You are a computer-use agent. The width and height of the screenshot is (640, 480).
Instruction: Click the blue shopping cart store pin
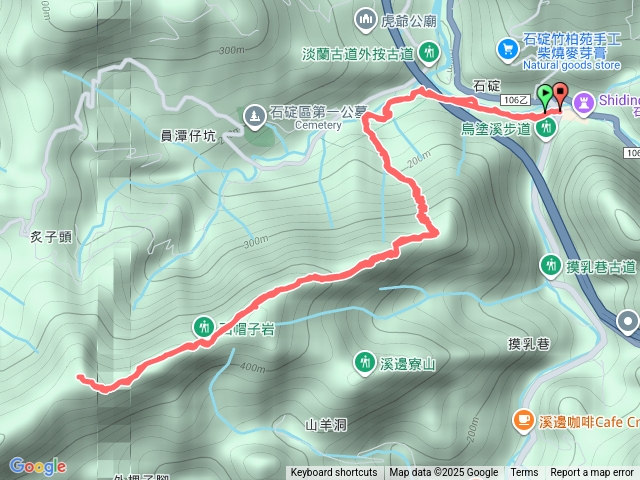pos(508,51)
